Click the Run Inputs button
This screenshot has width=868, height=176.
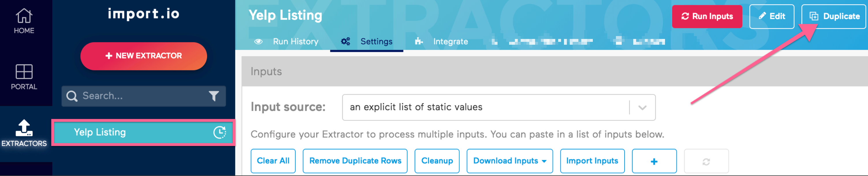pos(707,16)
